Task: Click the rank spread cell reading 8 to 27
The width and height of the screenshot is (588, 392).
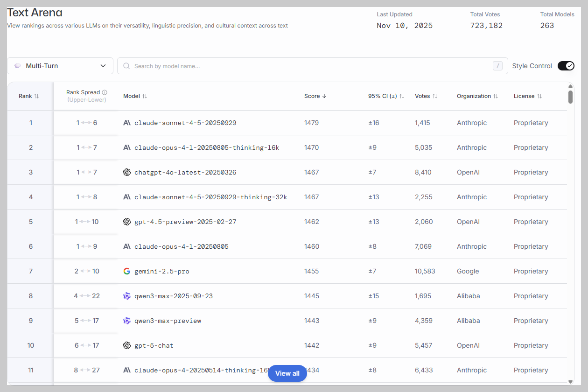Action: pyautogui.click(x=86, y=370)
